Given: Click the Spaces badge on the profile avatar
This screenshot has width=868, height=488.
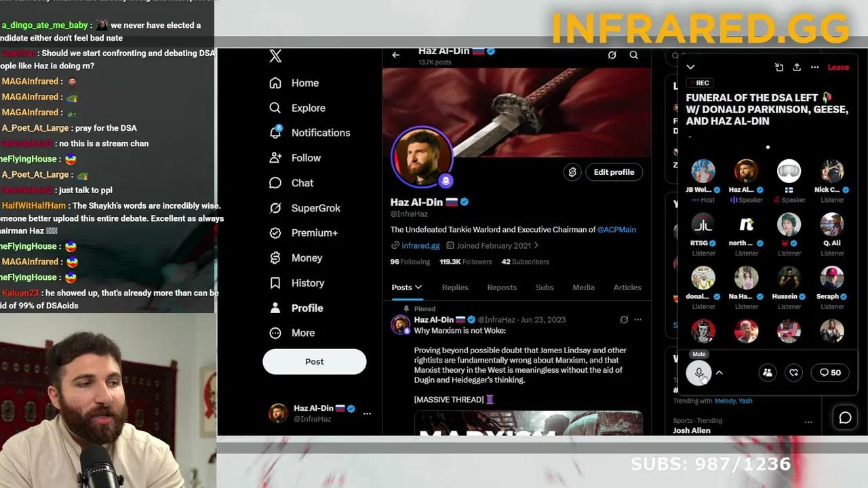Looking at the screenshot, I should 446,180.
